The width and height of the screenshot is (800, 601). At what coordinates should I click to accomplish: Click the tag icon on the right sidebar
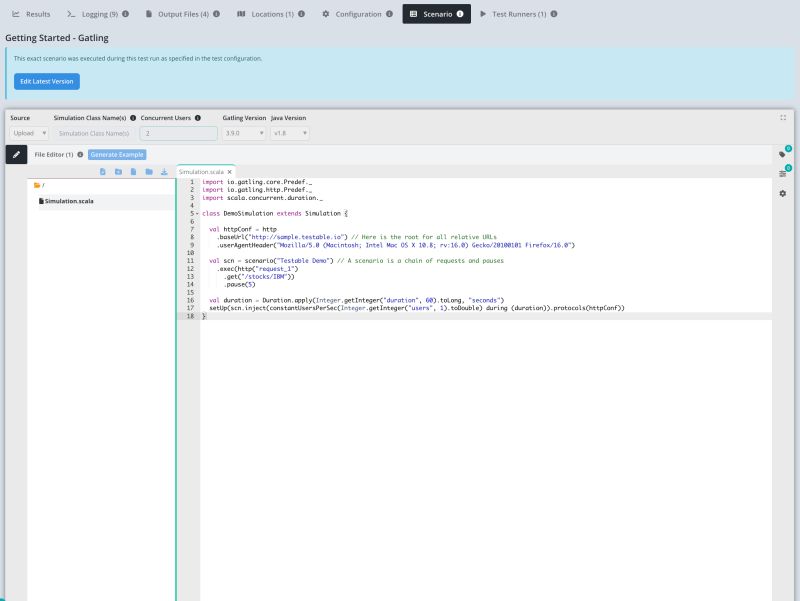[x=782, y=155]
